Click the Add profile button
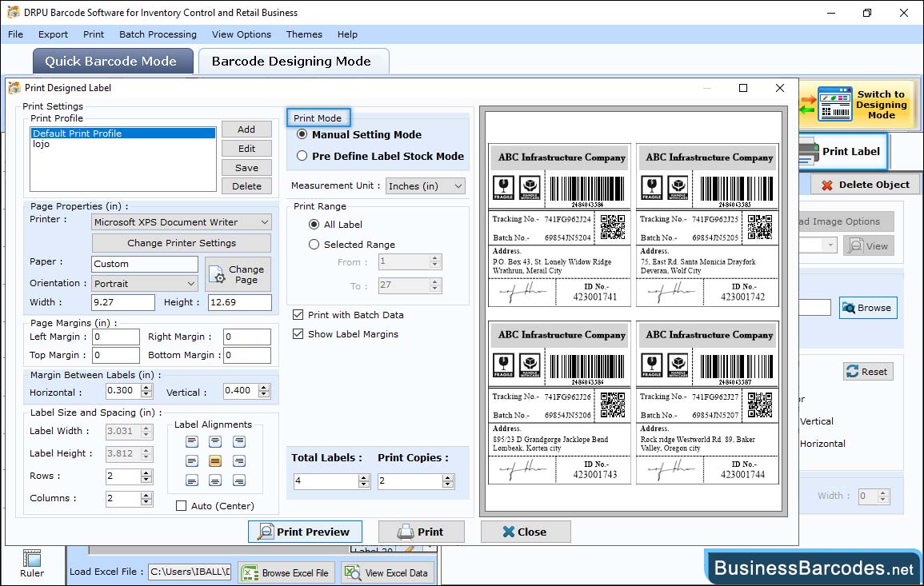Viewport: 924px width, 586px height. pyautogui.click(x=246, y=130)
